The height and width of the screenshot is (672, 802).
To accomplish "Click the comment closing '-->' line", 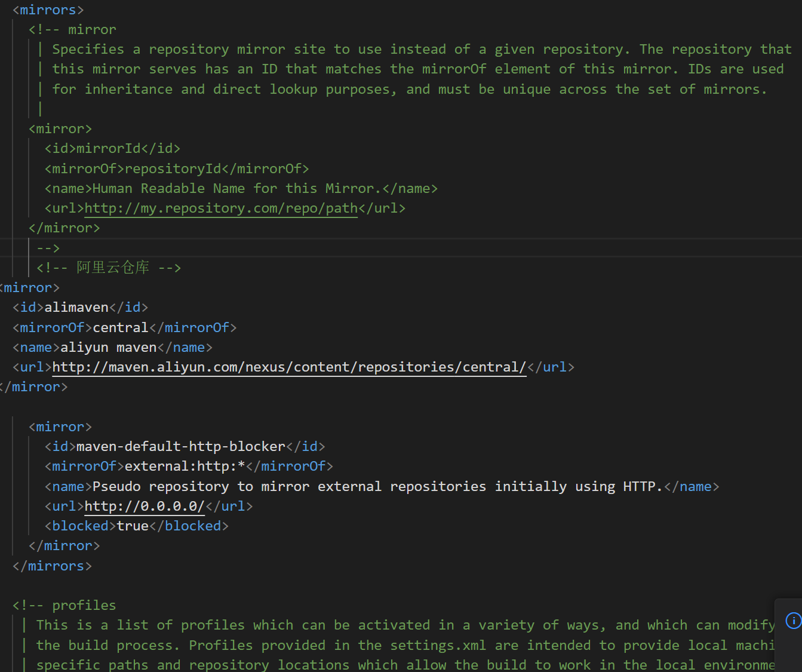I will pyautogui.click(x=48, y=248).
